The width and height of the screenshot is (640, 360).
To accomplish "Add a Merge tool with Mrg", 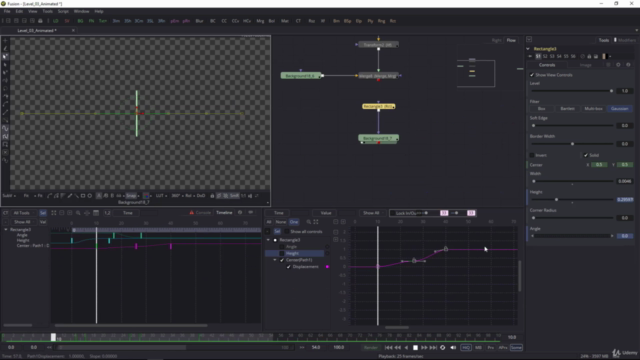I will click(x=260, y=21).
